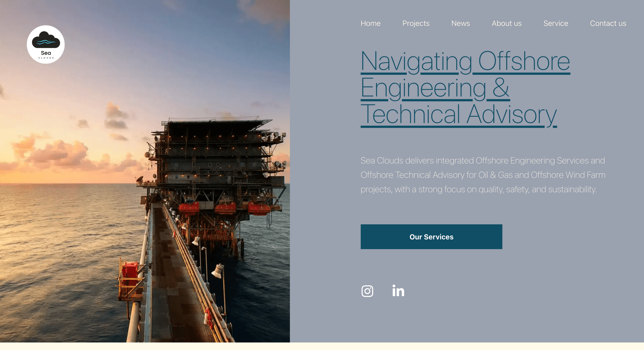Click the Engineering & heading link
Viewport: 644px width, 350px height.
(x=435, y=89)
